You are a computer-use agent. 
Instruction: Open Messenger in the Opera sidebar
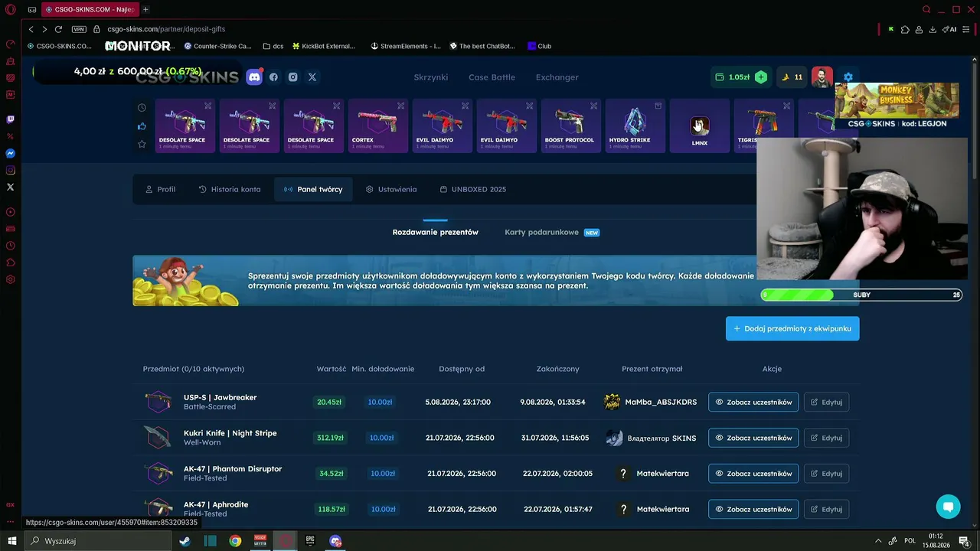[10, 153]
